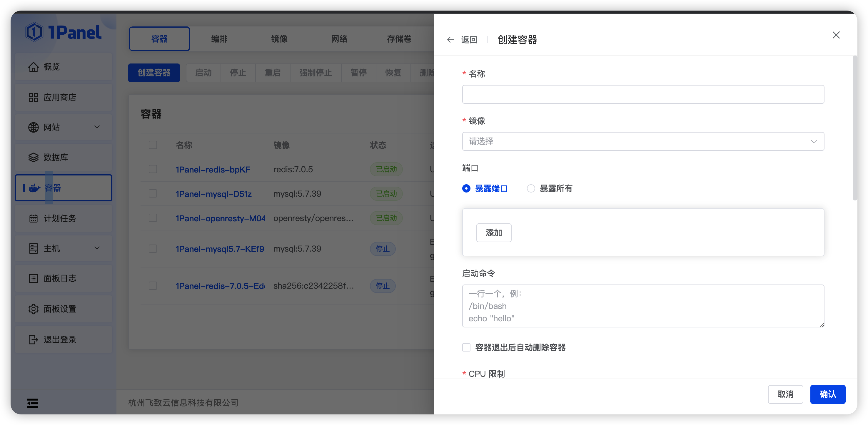Switch to the 编排 tab
This screenshot has width=868, height=425.
coord(219,39)
